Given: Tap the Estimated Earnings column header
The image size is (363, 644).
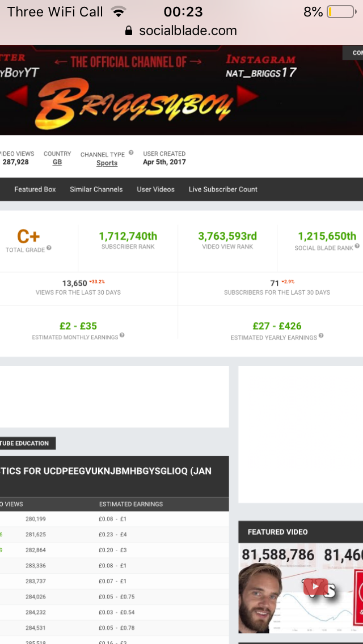Looking at the screenshot, I should point(131,504).
